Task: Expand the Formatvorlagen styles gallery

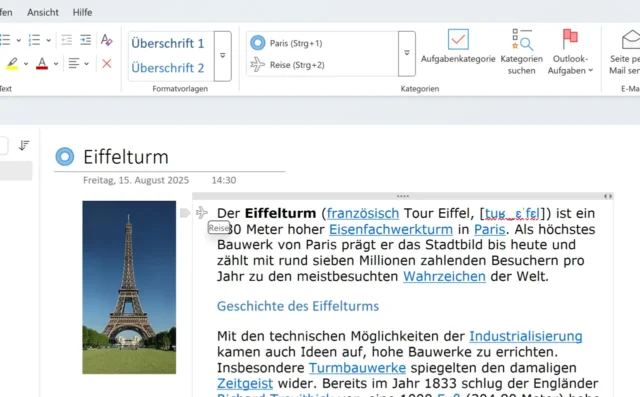Action: [x=222, y=56]
